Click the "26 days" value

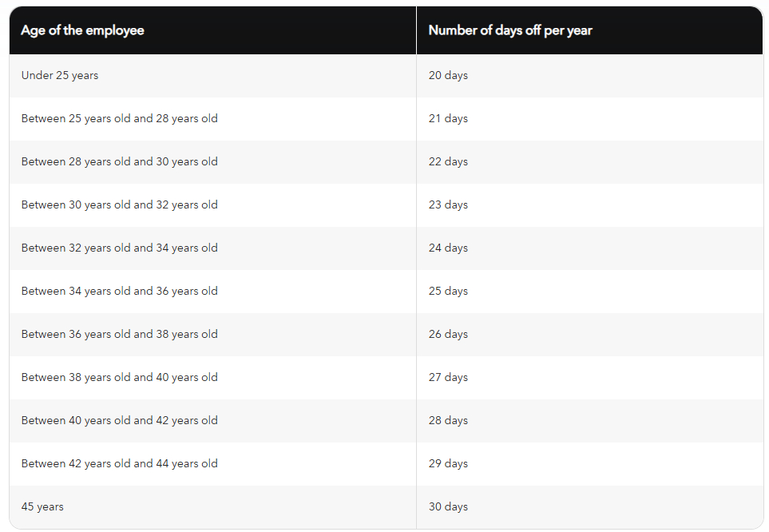tap(448, 334)
